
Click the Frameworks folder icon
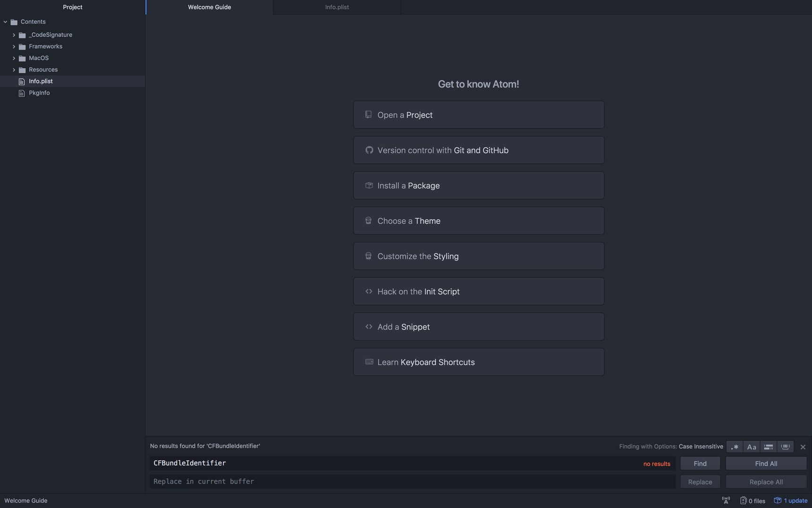pos(22,47)
